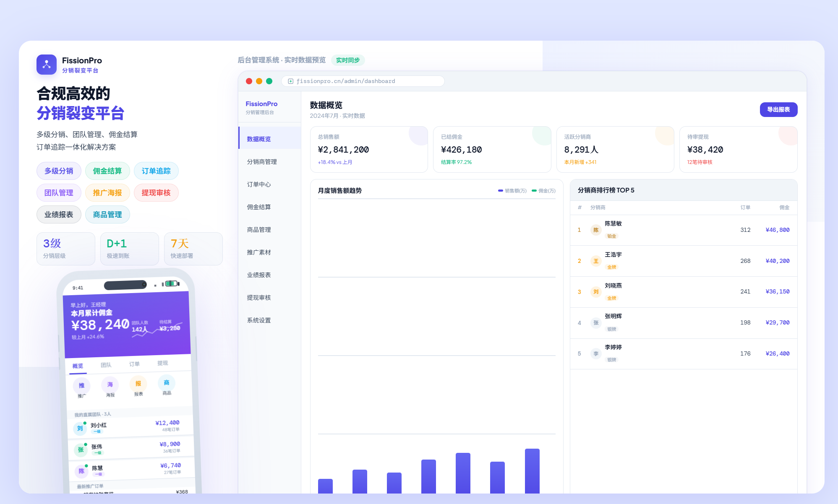Click the 订单追踪 feature tag
This screenshot has height=504, width=838.
tap(156, 171)
